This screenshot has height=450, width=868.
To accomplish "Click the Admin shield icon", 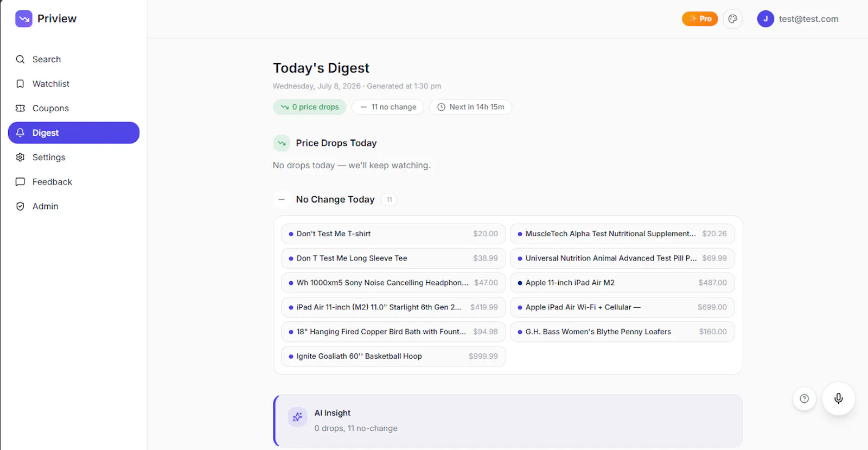I will 20,206.
